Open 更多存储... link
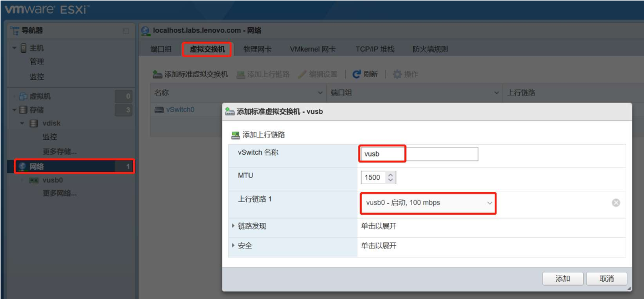 tap(59, 151)
